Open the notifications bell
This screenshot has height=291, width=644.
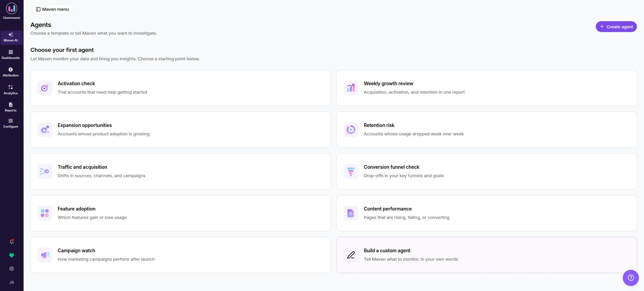[12, 242]
